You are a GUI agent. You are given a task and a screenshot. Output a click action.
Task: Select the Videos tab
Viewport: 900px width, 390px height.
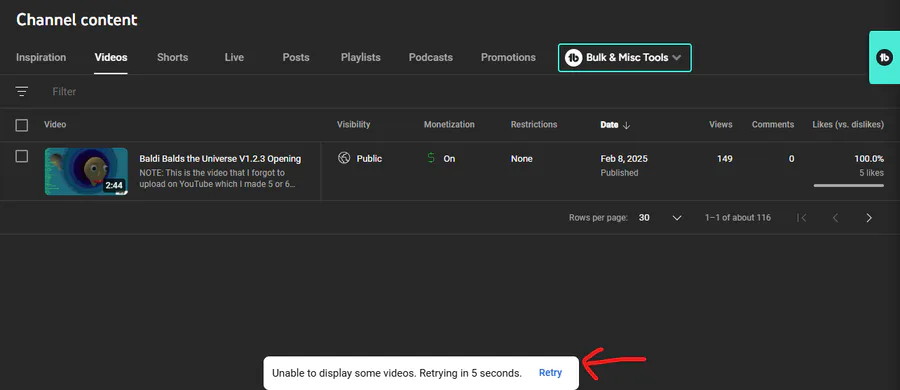pyautogui.click(x=111, y=57)
